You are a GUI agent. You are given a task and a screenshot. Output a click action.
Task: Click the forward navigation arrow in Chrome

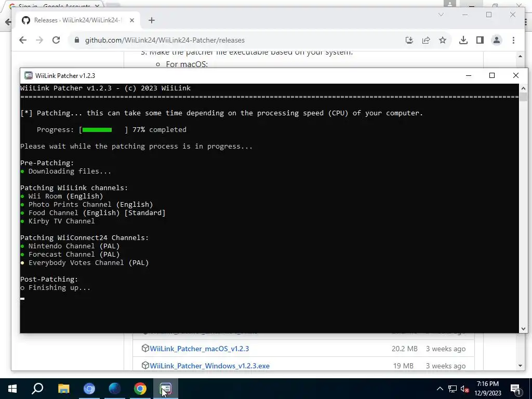[39, 40]
